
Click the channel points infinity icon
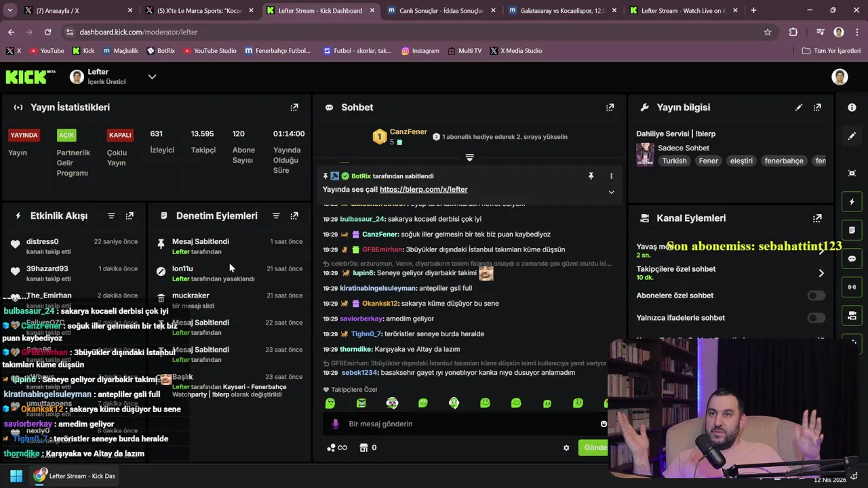click(x=337, y=447)
